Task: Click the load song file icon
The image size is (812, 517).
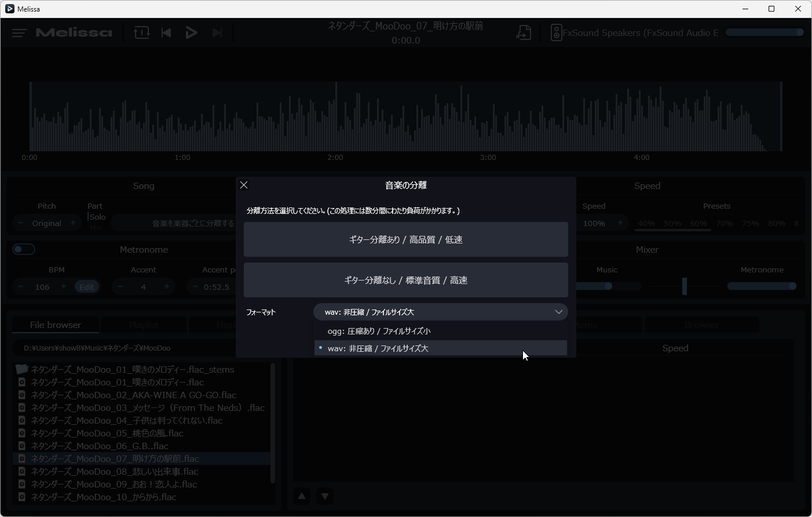Action: click(523, 32)
